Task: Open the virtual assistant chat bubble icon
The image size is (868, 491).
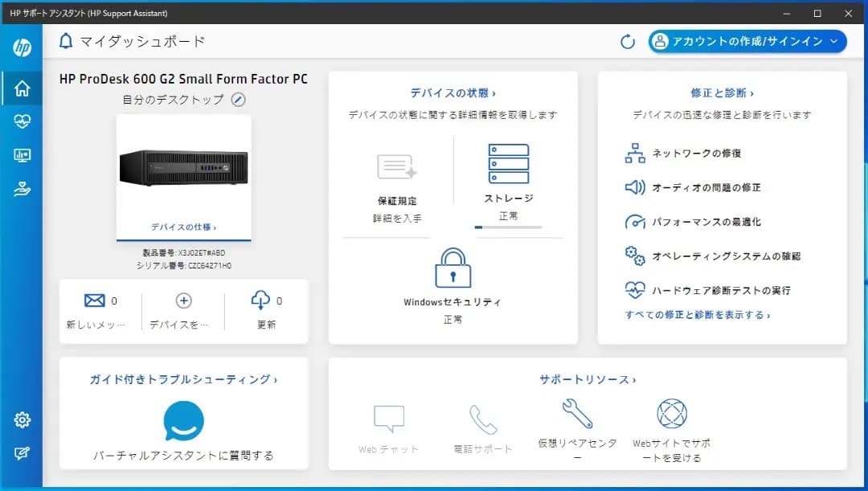Action: pyautogui.click(x=182, y=420)
